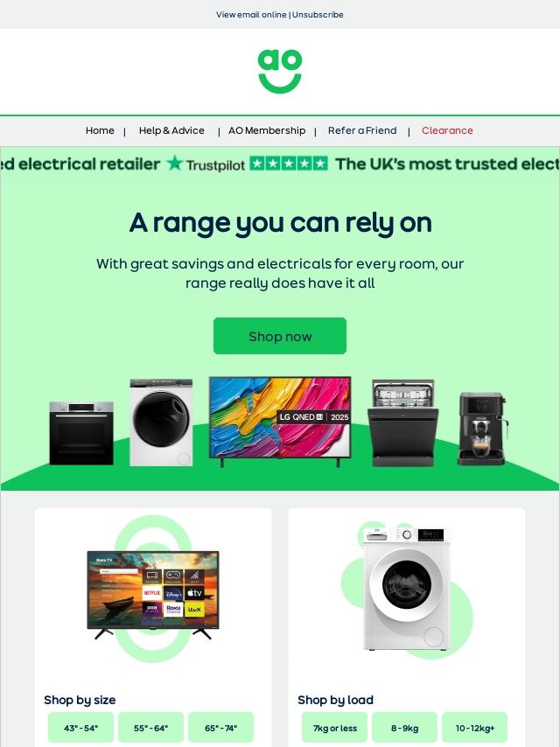Click the Unsubscribe link
This screenshot has width=560, height=747.
click(x=318, y=15)
